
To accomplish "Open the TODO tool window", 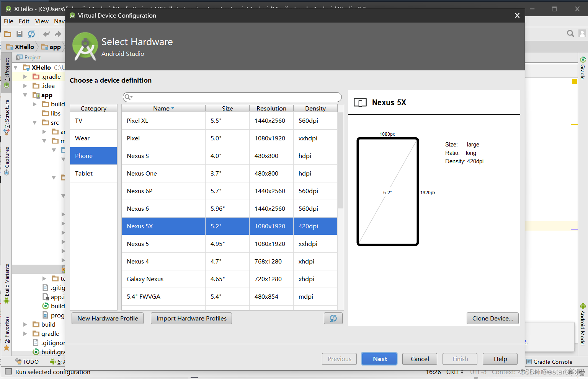I will click(27, 361).
